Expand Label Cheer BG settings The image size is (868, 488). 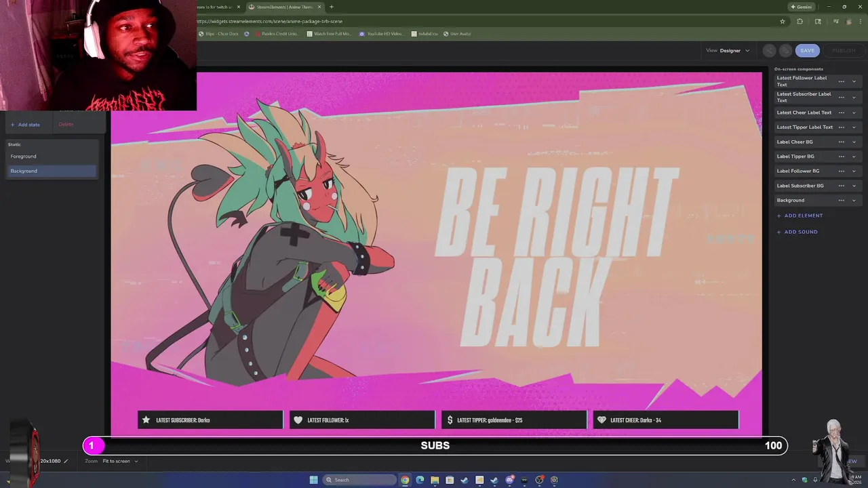pyautogui.click(x=854, y=142)
